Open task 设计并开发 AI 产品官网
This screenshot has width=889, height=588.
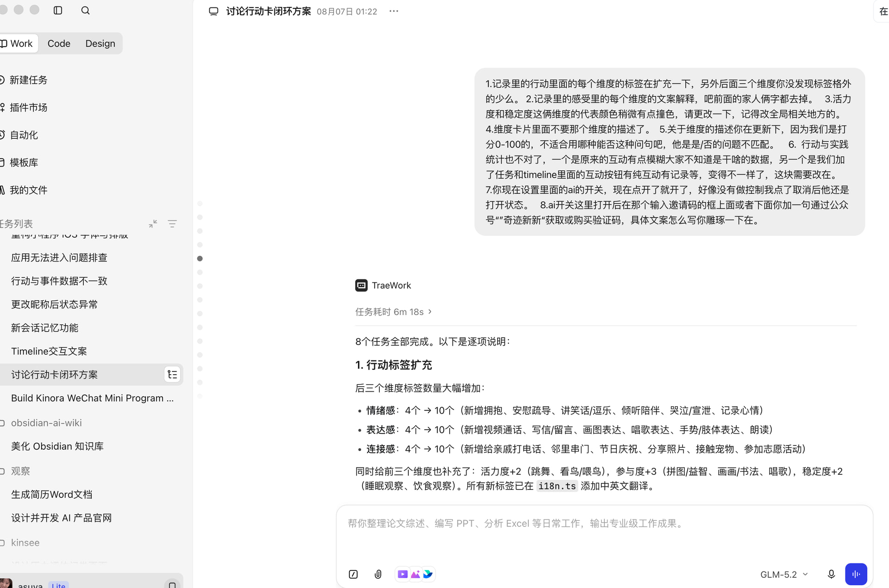click(62, 518)
